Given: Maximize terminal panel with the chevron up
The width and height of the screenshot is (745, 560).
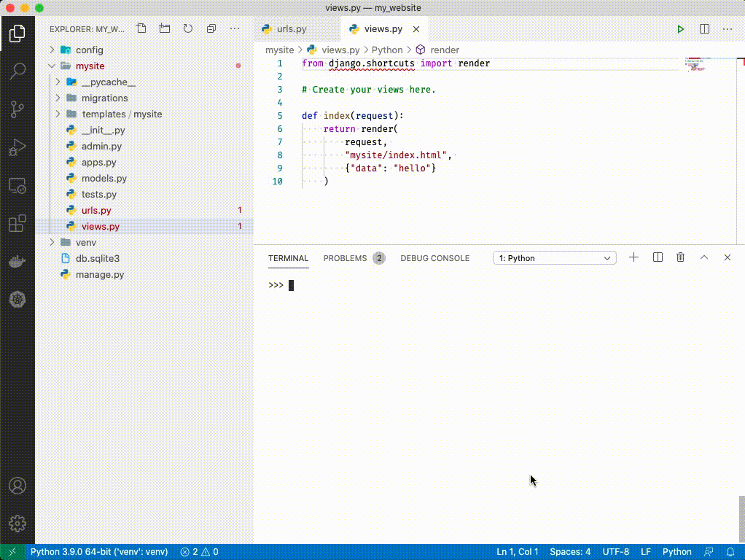Looking at the screenshot, I should pyautogui.click(x=704, y=257).
